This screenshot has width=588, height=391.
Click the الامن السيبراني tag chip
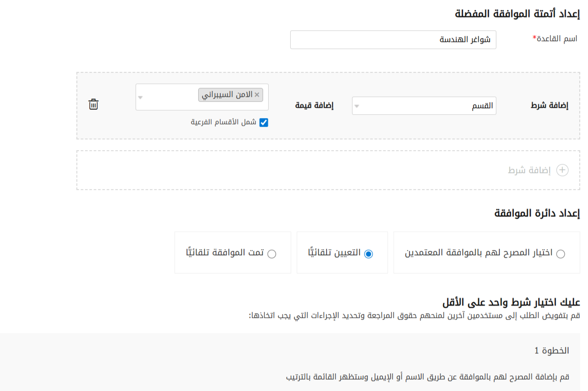point(227,95)
